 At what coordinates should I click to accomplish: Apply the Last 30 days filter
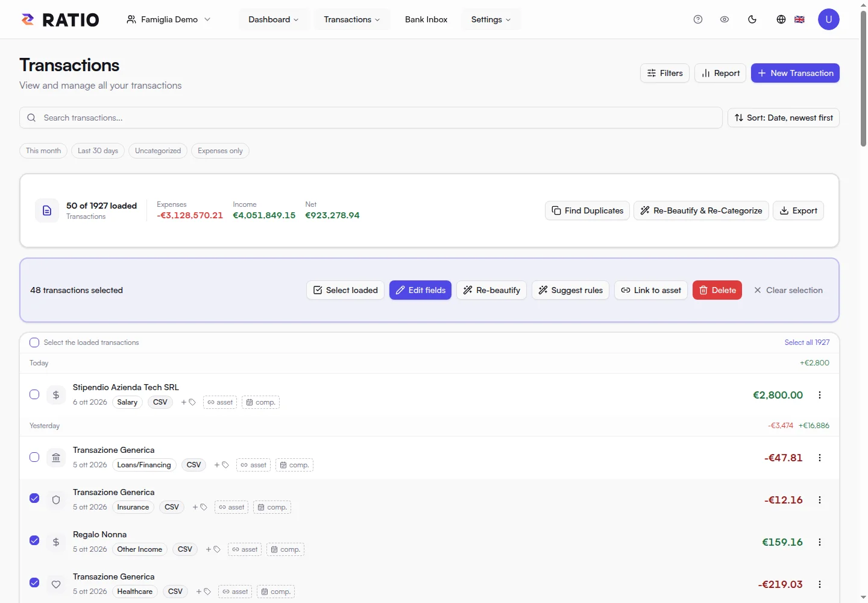tap(98, 151)
